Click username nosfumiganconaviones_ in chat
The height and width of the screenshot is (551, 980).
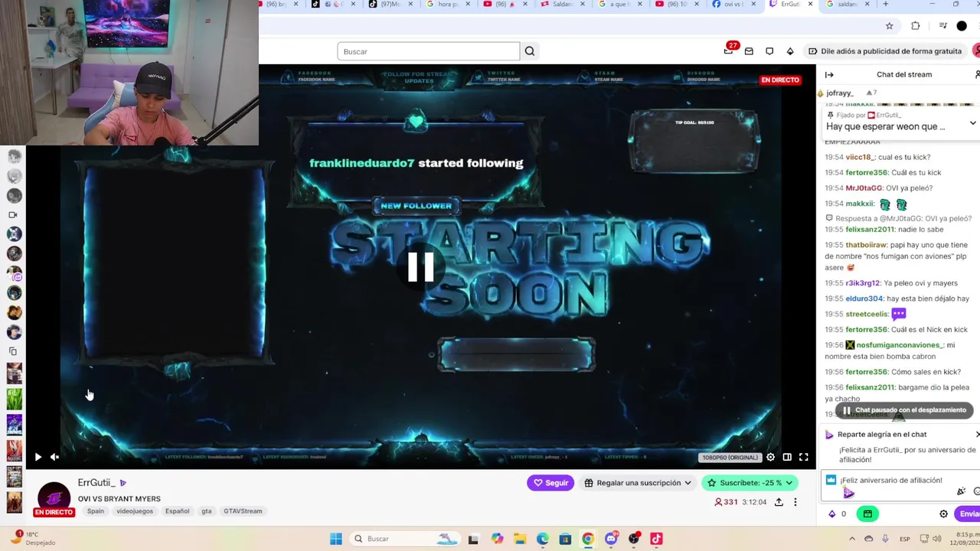[900, 345]
